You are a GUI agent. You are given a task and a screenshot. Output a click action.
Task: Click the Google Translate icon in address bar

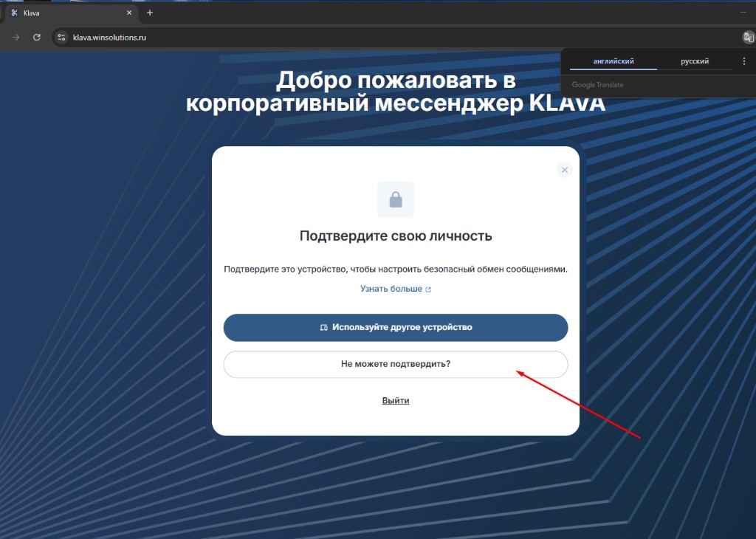tap(748, 37)
